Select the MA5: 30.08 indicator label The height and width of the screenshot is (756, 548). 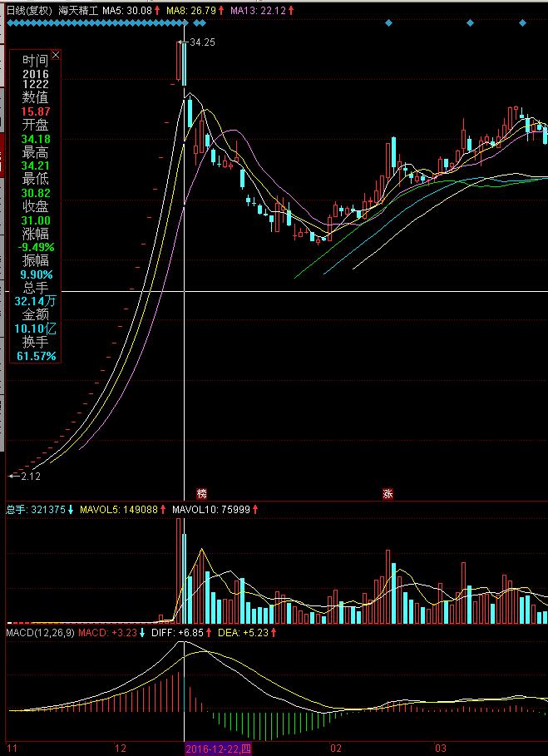[127, 11]
